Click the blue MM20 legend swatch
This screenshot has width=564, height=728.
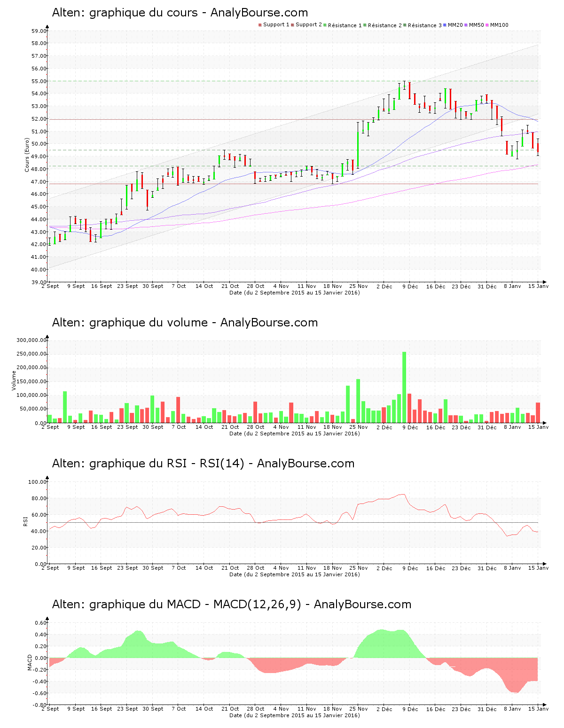coord(445,25)
